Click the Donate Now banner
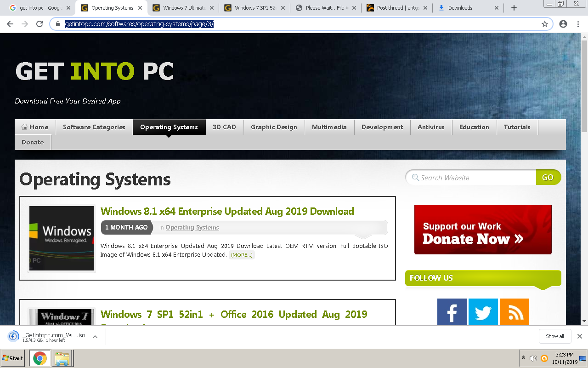Image resolution: width=588 pixels, height=368 pixels. point(483,230)
